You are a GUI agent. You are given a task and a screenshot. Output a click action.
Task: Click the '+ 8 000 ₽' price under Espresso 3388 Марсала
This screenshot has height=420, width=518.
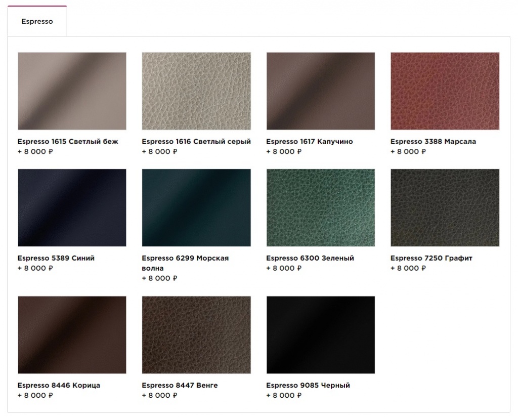click(x=408, y=152)
